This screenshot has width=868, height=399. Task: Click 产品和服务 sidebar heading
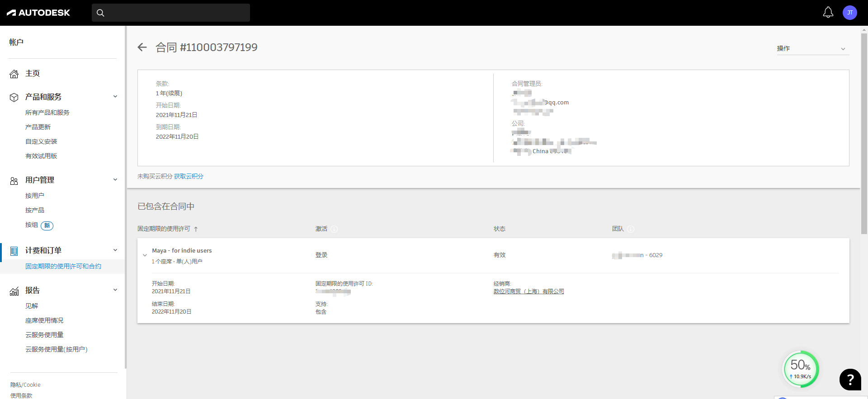pos(43,97)
